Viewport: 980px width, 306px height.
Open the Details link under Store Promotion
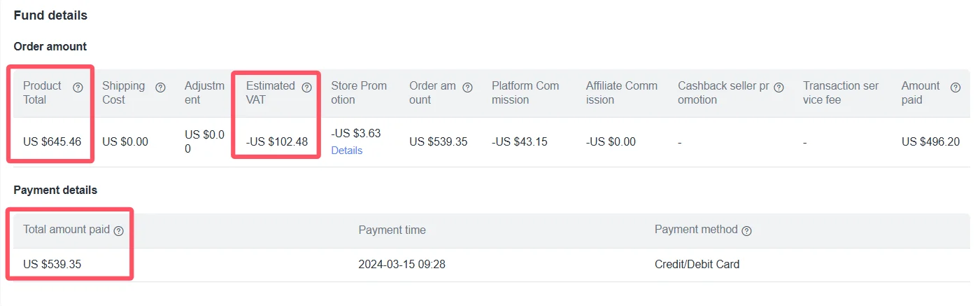(346, 151)
